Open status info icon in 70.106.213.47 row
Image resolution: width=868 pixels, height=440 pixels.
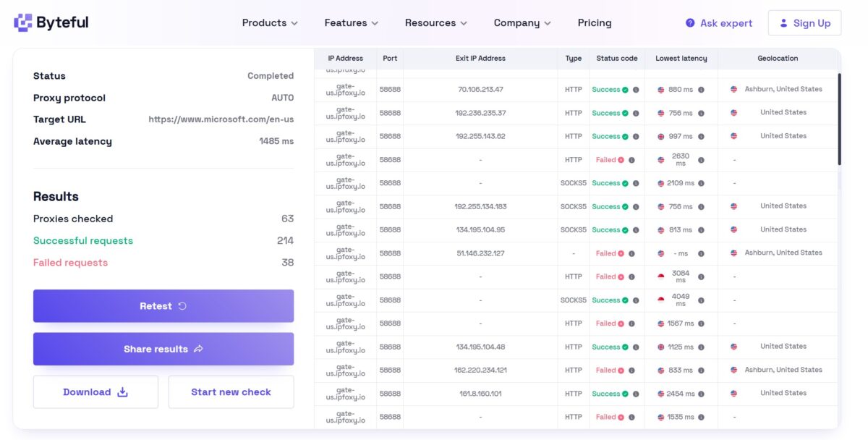click(x=636, y=90)
